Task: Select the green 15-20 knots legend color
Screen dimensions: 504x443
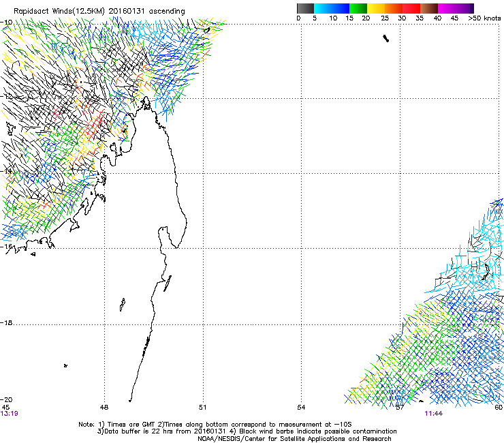Action: pyautogui.click(x=358, y=8)
